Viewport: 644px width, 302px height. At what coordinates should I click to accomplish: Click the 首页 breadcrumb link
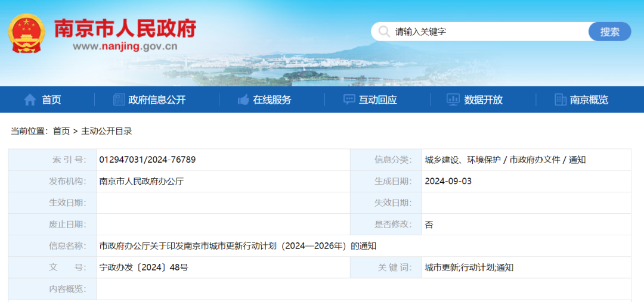[x=61, y=131]
